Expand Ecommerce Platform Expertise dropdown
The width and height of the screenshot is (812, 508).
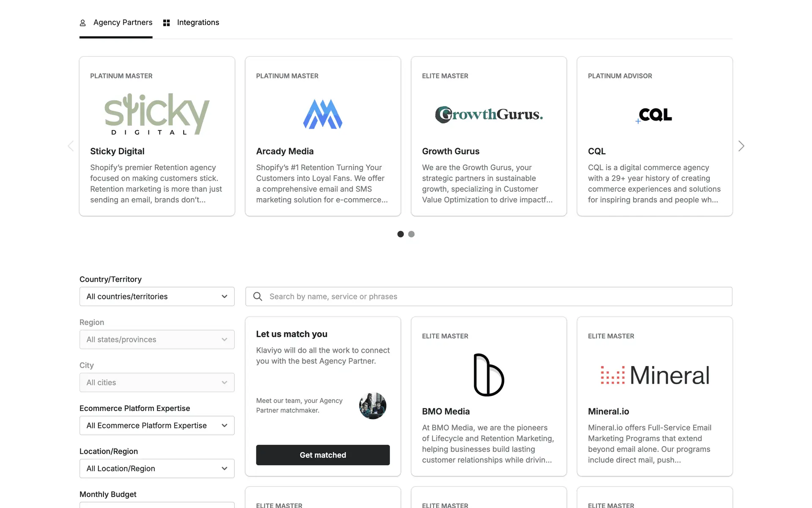click(157, 425)
